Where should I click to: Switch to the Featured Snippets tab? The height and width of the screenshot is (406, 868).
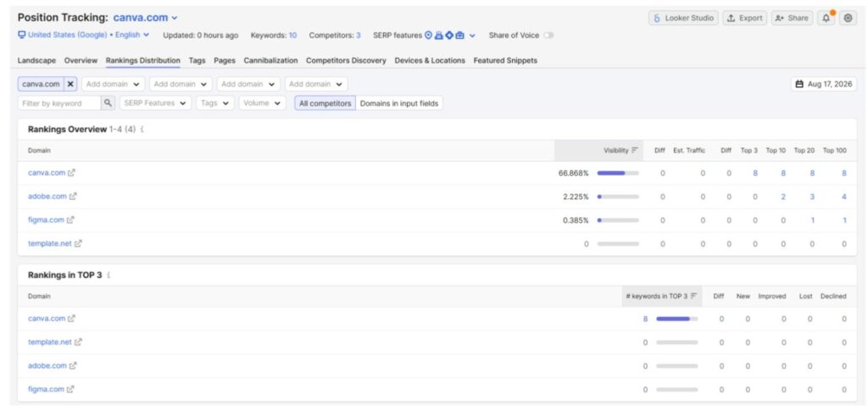click(505, 60)
